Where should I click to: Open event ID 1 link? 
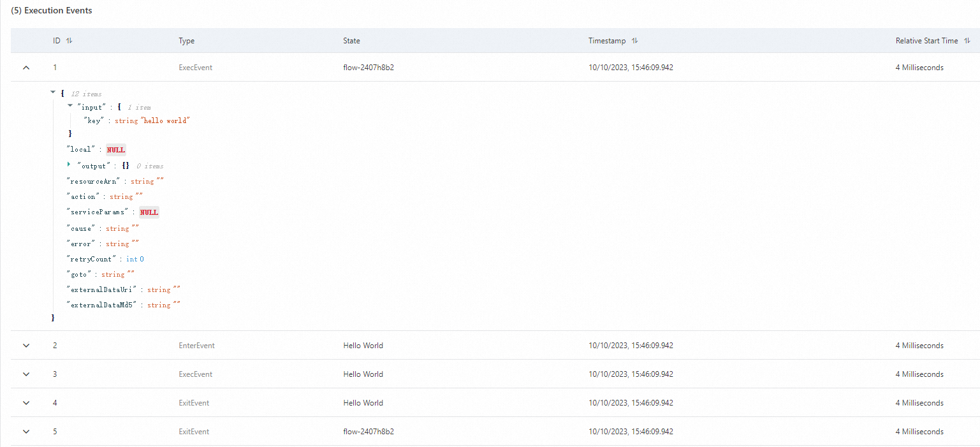point(55,67)
